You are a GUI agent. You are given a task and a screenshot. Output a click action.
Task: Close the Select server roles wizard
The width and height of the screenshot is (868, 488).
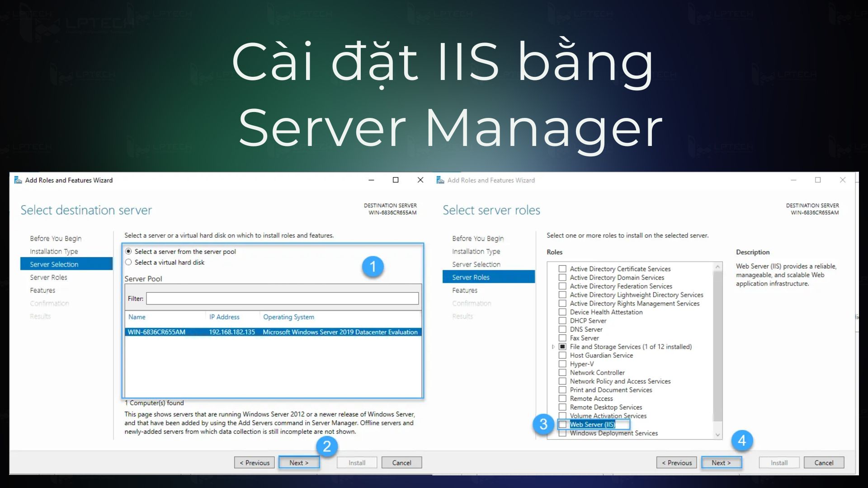[843, 180]
